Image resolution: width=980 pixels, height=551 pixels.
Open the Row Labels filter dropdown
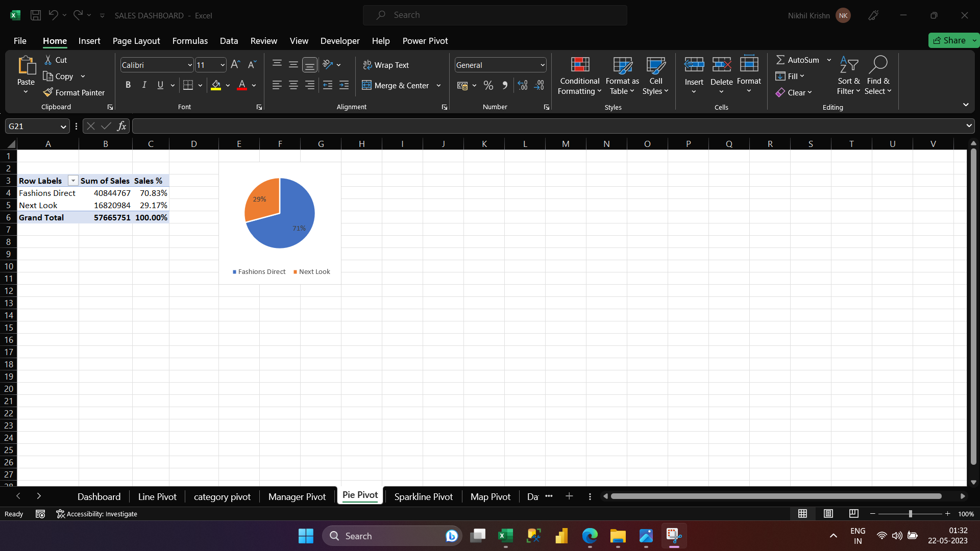72,180
